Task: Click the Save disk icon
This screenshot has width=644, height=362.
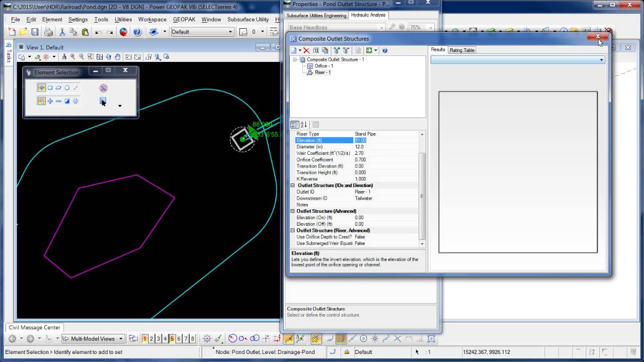Action: [x=35, y=32]
